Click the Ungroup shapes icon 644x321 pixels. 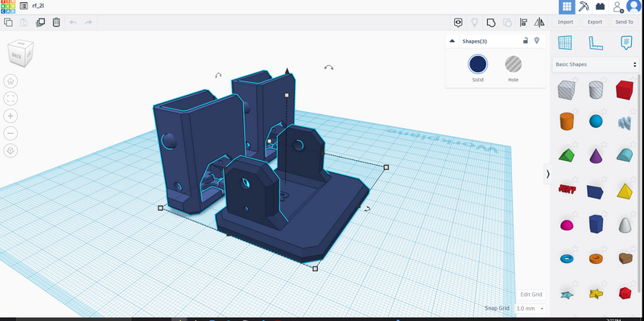click(508, 23)
